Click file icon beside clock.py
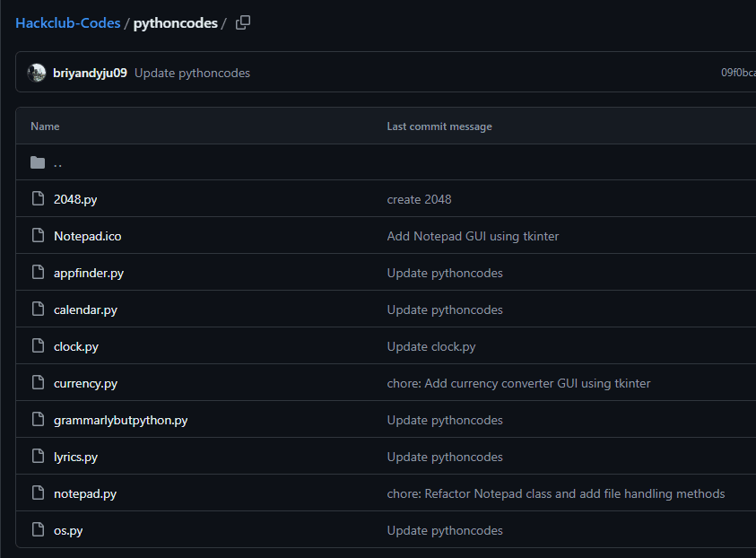756x558 pixels. pos(38,346)
